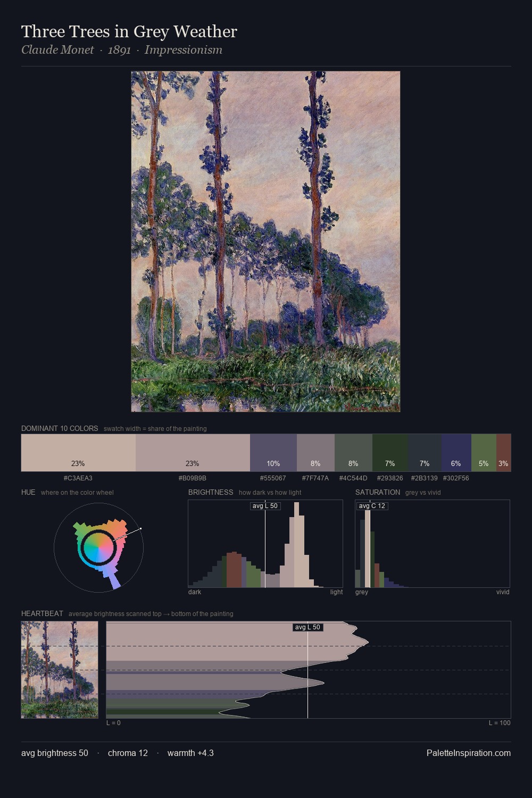Click the hex code text '#7F747A'

[315, 478]
